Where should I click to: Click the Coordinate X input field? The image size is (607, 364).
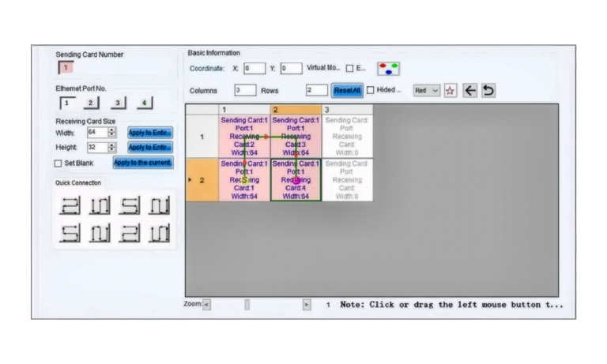tap(254, 69)
